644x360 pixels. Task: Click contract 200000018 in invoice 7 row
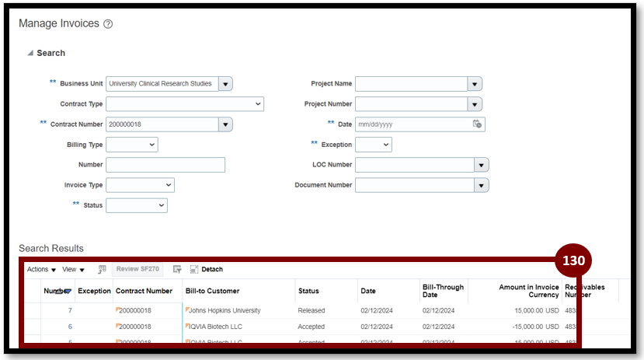(x=135, y=311)
